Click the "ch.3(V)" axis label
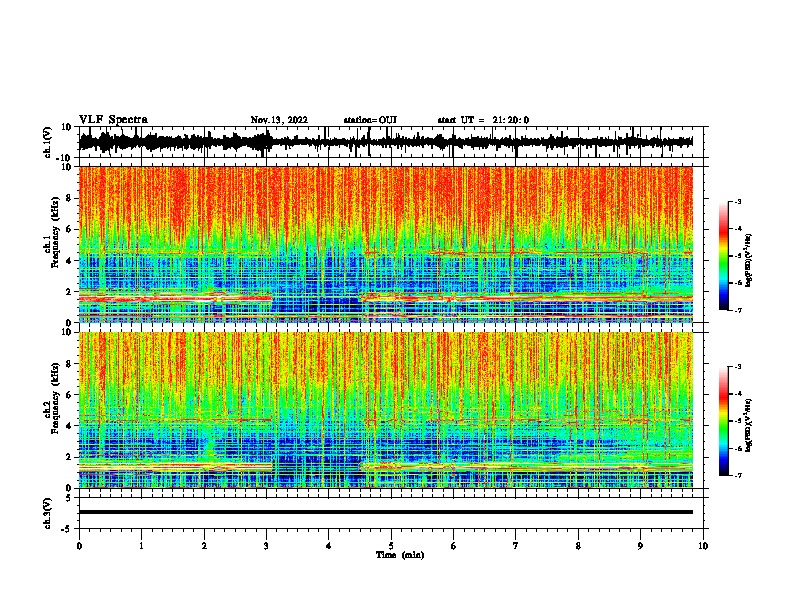Viewport: 792px width, 612px height. tap(48, 513)
